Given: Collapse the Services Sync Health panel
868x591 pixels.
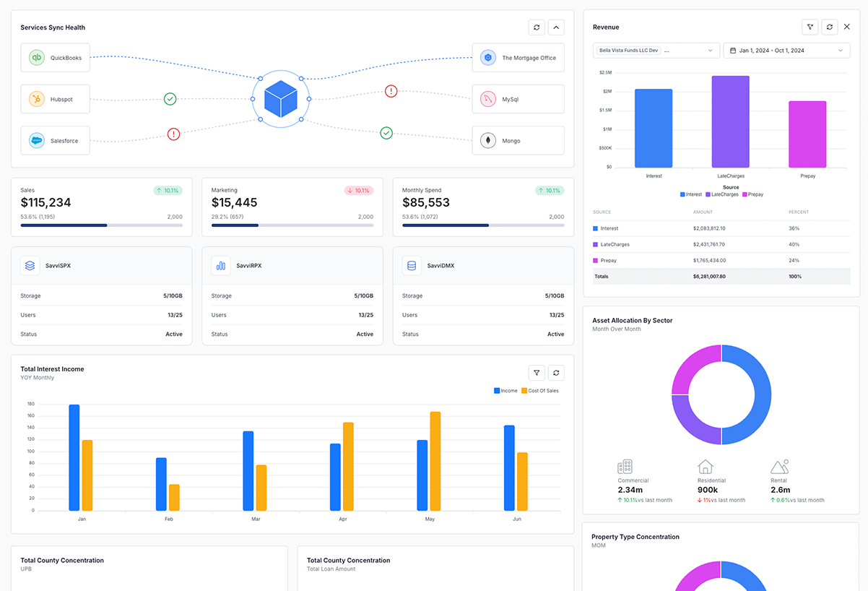Looking at the screenshot, I should 556,27.
